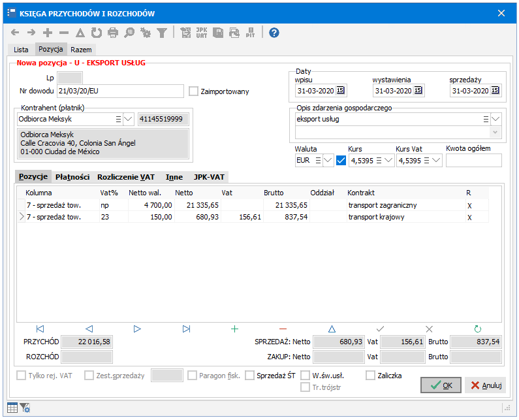The image size is (519, 420).
Task: Open Kontrahent list button
Action: [x=119, y=120]
